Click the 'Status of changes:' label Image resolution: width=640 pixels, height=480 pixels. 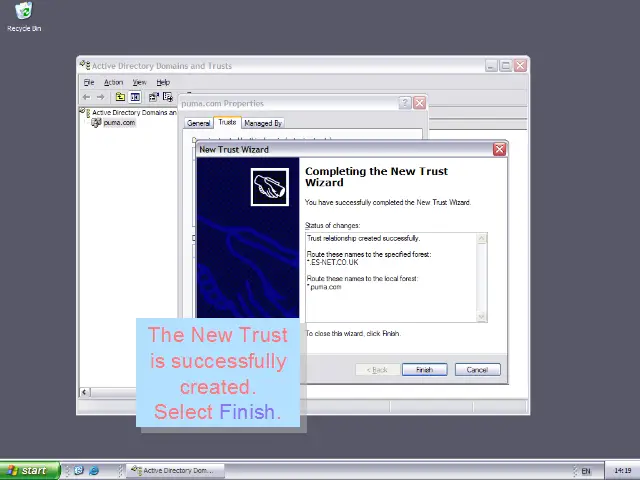pos(333,225)
